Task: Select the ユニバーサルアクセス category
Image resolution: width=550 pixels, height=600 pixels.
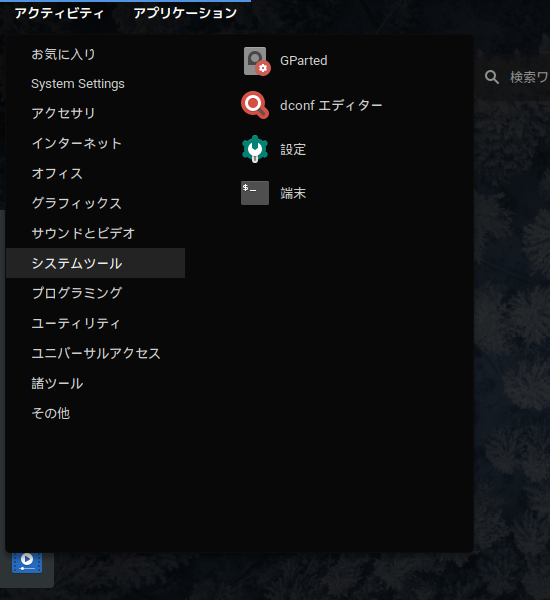Action: [x=95, y=353]
